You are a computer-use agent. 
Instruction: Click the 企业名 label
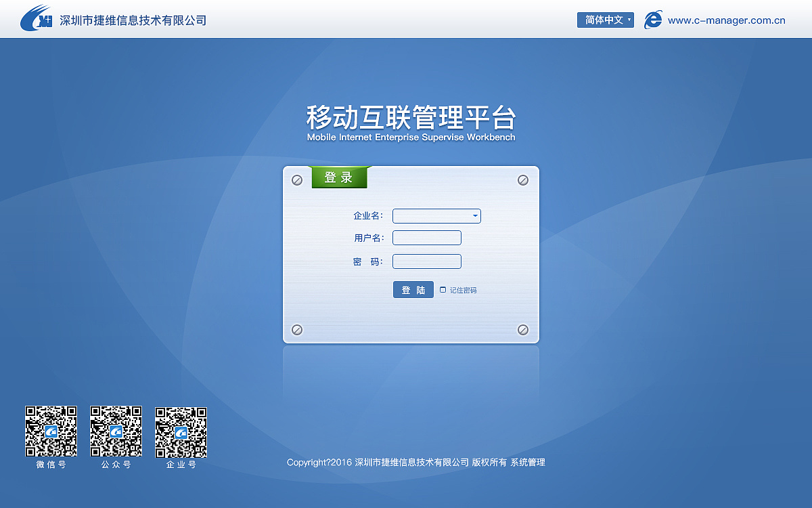pyautogui.click(x=368, y=216)
